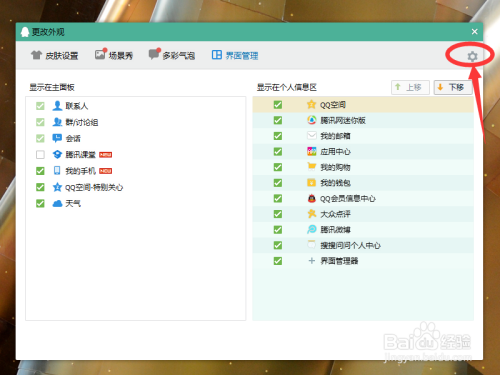Click the 腾讯网迷你版 icon
The height and width of the screenshot is (375, 500).
[312, 120]
